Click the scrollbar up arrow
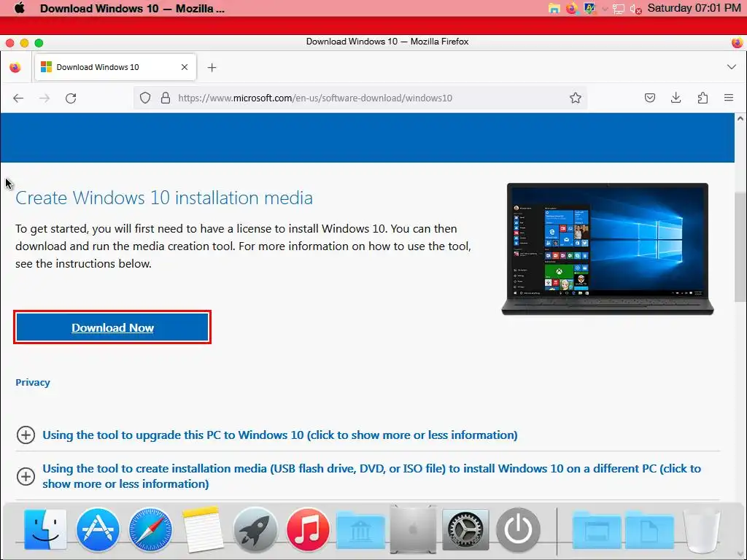 (740, 119)
